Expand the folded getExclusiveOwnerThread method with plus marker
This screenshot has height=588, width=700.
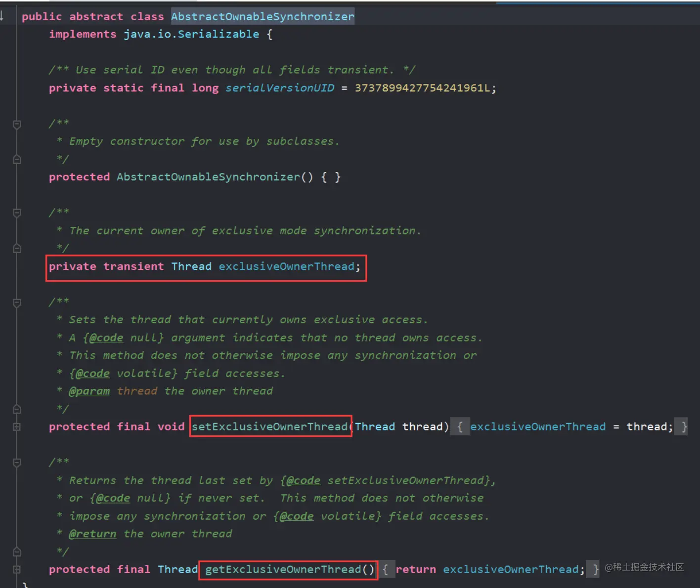coord(17,569)
